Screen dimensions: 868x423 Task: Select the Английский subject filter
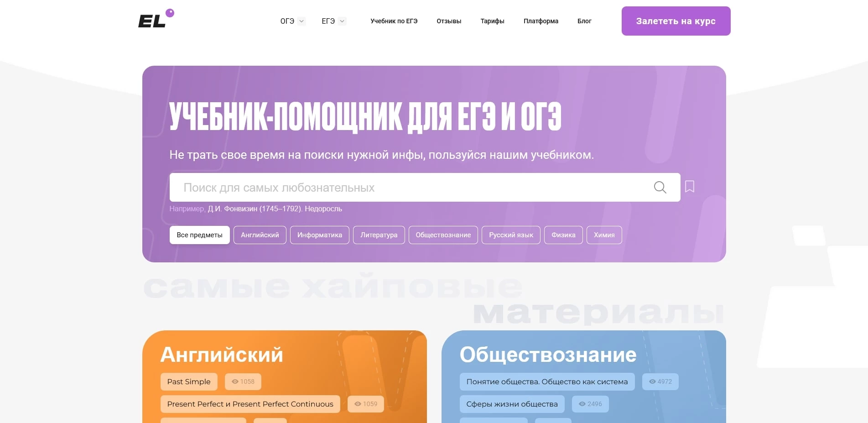tap(260, 235)
